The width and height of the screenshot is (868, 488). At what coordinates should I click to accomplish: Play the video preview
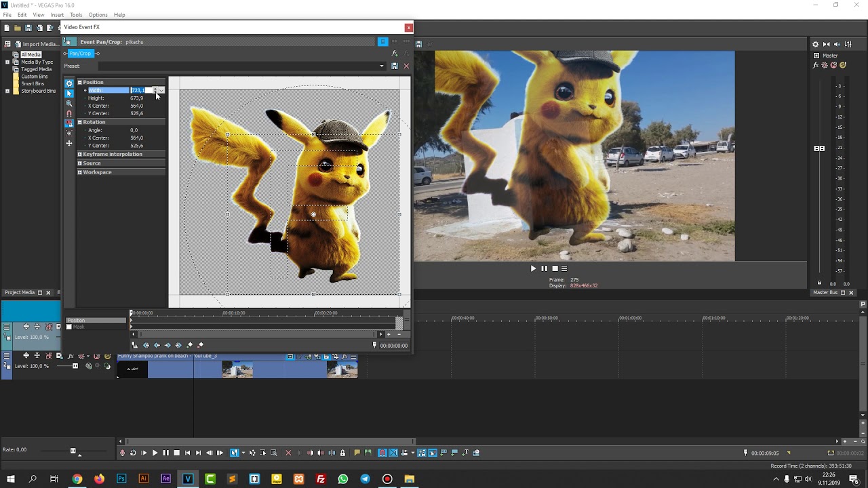pos(533,268)
